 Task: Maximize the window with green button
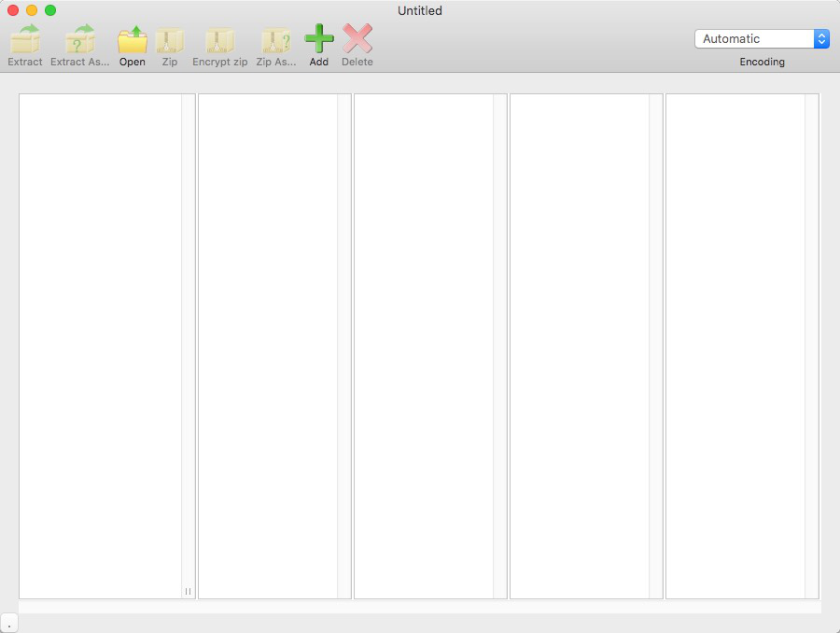[50, 10]
